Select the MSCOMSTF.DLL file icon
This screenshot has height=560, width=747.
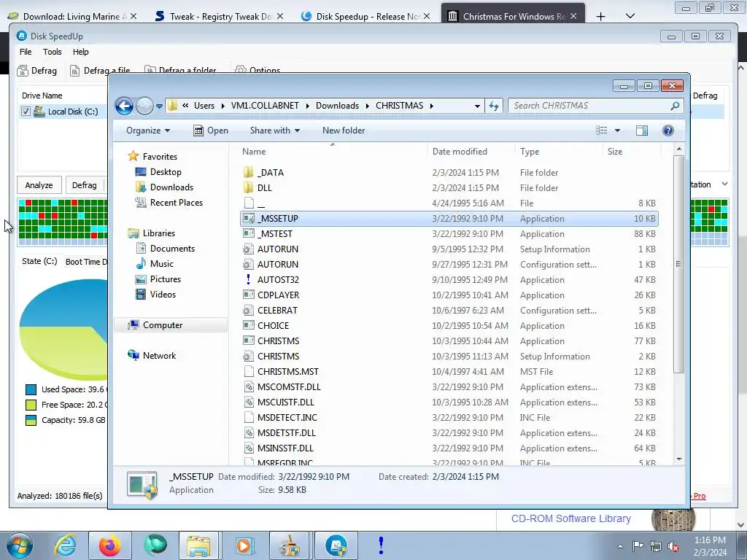248,386
